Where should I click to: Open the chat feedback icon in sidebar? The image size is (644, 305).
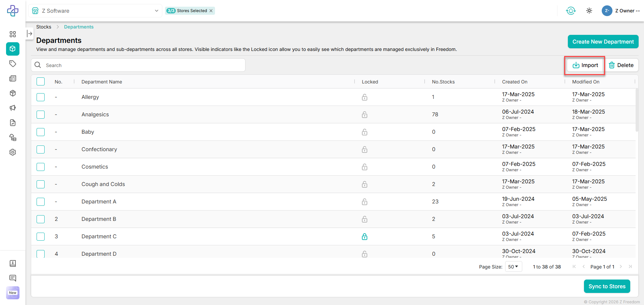pyautogui.click(x=13, y=278)
